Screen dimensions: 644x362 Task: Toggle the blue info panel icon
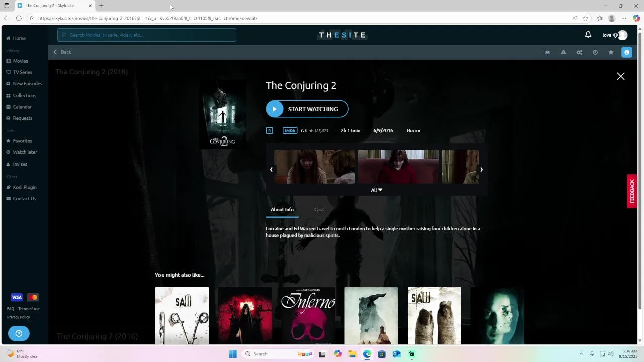coord(627,52)
